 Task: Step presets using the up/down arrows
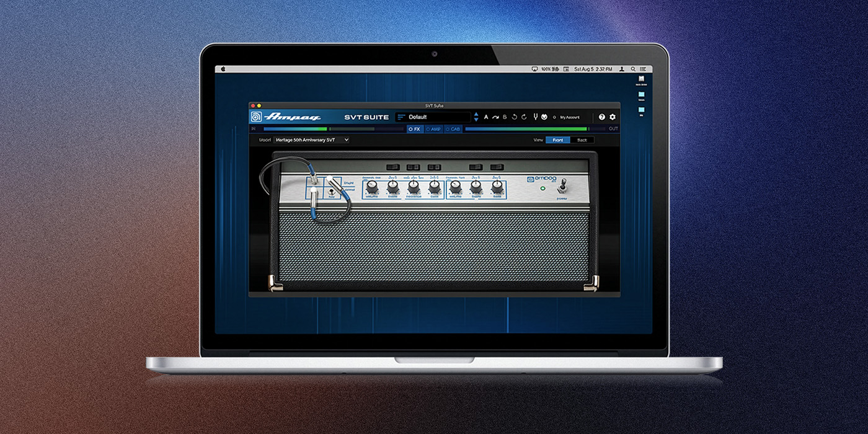pyautogui.click(x=476, y=117)
